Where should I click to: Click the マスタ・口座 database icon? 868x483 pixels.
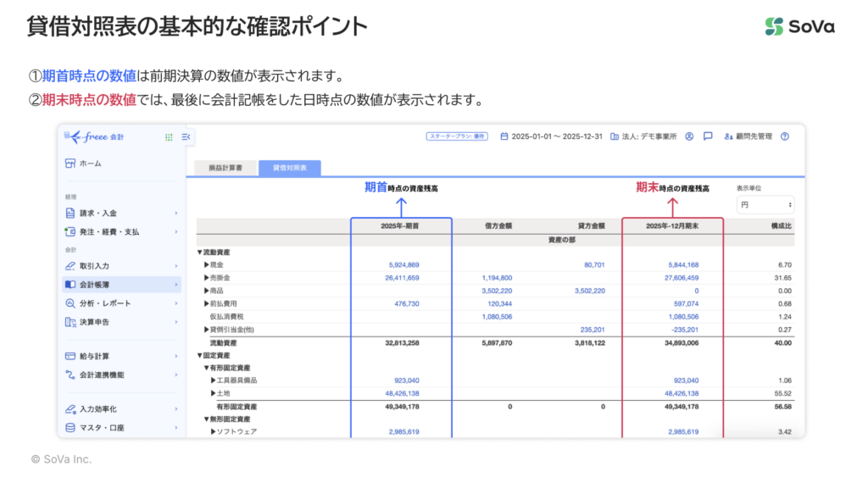(x=70, y=428)
